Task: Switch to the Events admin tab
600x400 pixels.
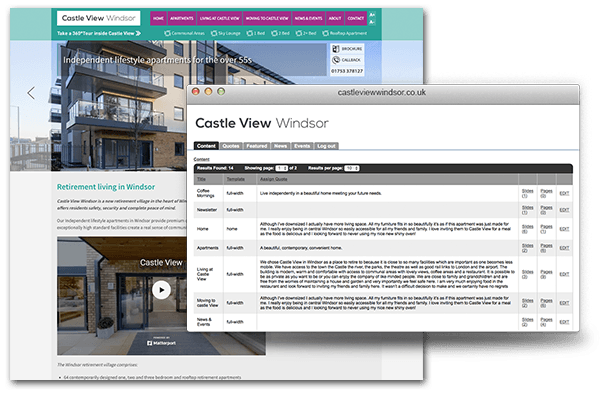Action: 302,146
